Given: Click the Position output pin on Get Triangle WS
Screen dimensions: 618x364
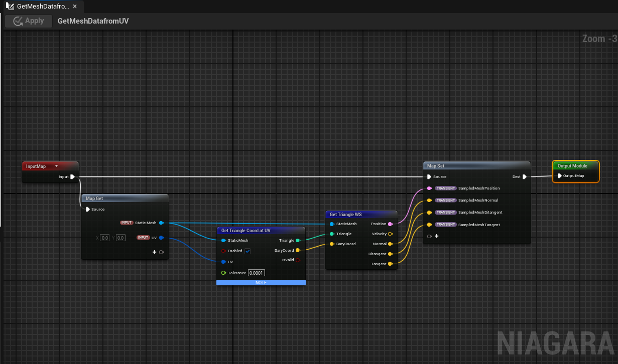Looking at the screenshot, I should (x=390, y=224).
